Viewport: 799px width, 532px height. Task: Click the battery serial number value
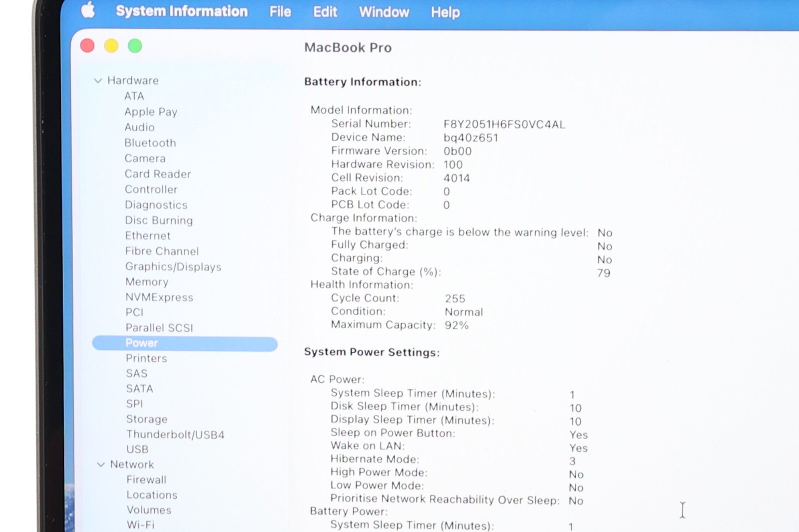[504, 124]
